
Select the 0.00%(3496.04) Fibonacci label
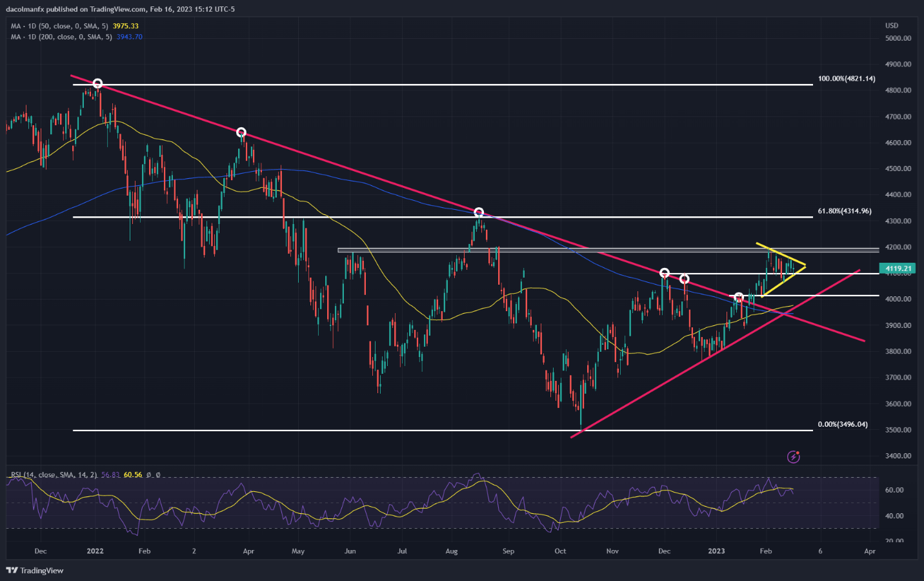point(843,425)
